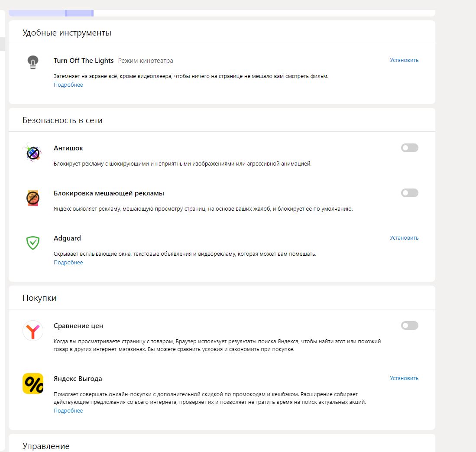
Task: Click the Adguard extension name
Action: point(67,238)
